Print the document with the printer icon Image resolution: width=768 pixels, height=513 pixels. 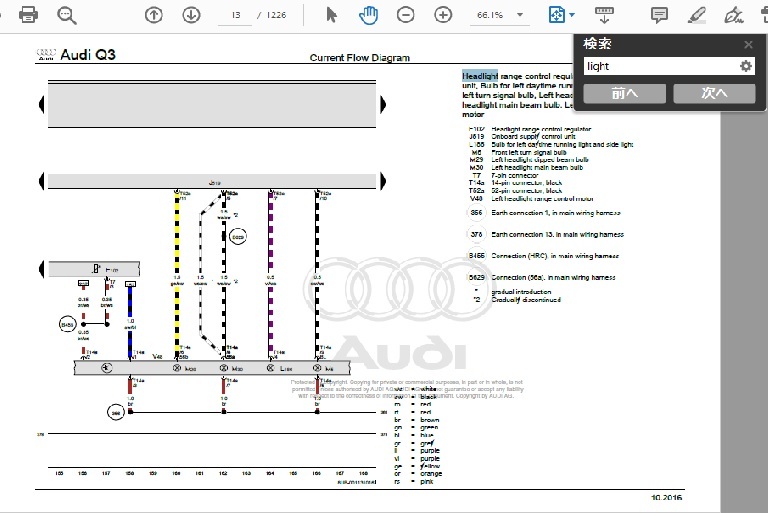coord(28,15)
